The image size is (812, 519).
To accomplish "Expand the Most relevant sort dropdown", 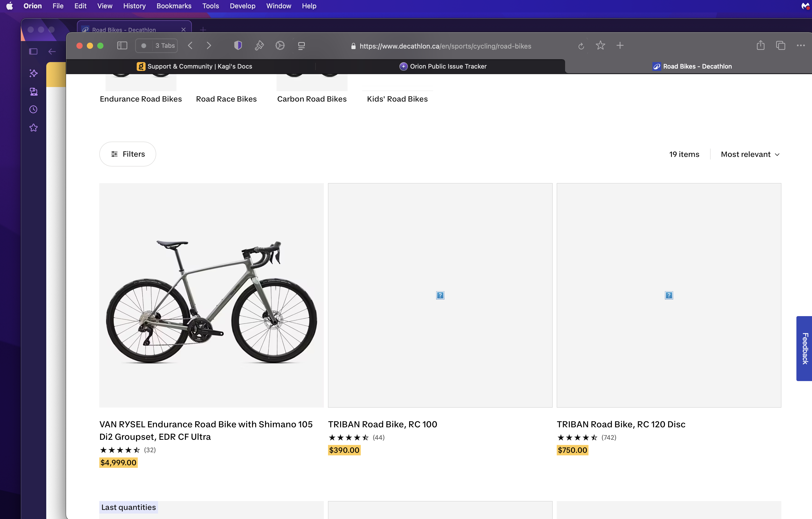I will tap(751, 154).
